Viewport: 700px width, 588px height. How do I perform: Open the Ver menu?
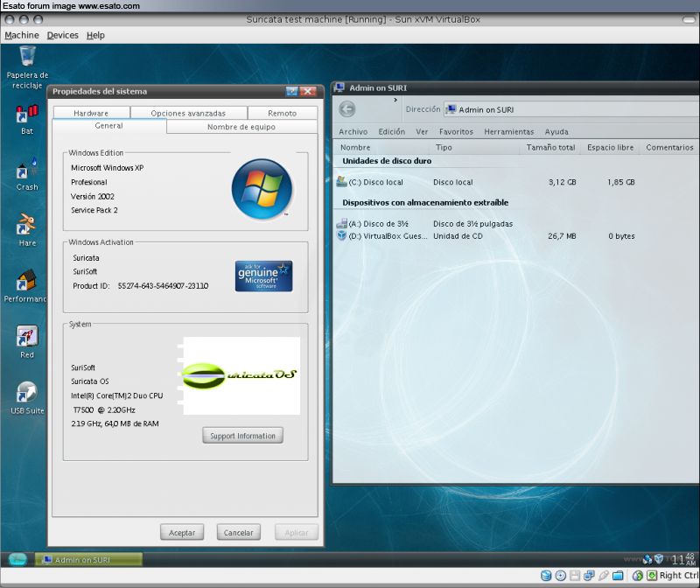pyautogui.click(x=422, y=132)
